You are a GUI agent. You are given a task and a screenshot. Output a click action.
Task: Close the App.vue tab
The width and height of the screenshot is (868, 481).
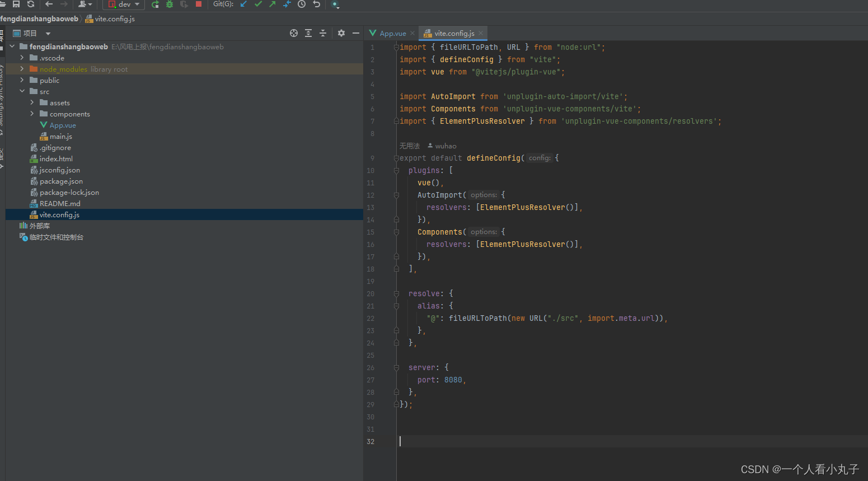tap(412, 33)
